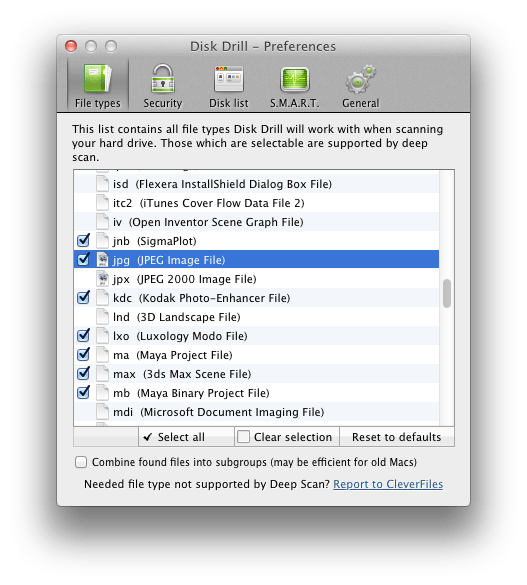Click the kdc file document icon

(x=102, y=298)
